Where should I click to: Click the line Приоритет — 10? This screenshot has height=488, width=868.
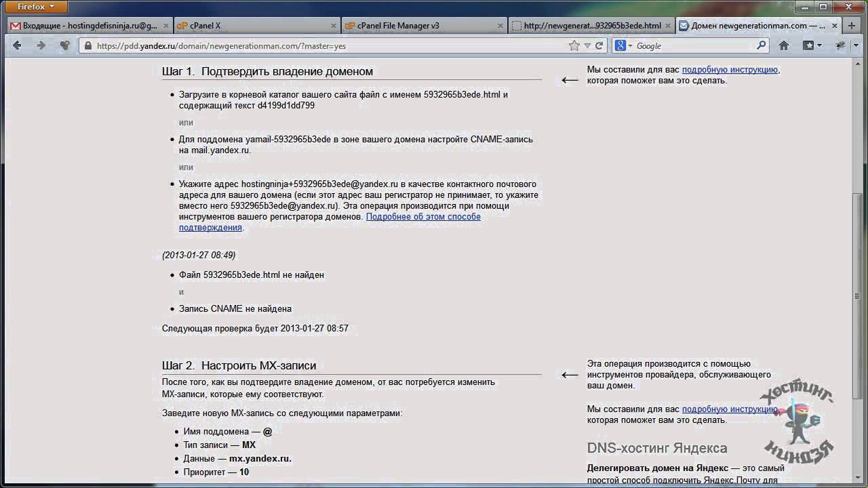click(216, 472)
